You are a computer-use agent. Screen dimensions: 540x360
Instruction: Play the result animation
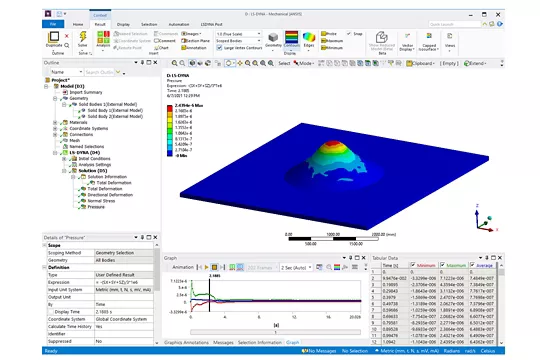pyautogui.click(x=206, y=267)
